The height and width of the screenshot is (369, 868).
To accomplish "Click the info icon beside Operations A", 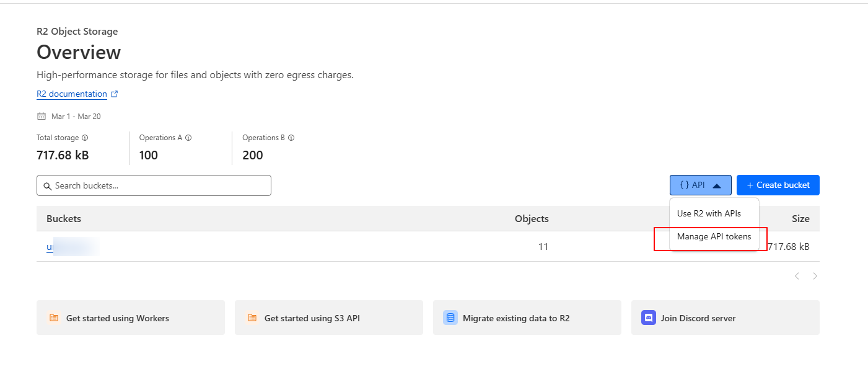I will [188, 138].
